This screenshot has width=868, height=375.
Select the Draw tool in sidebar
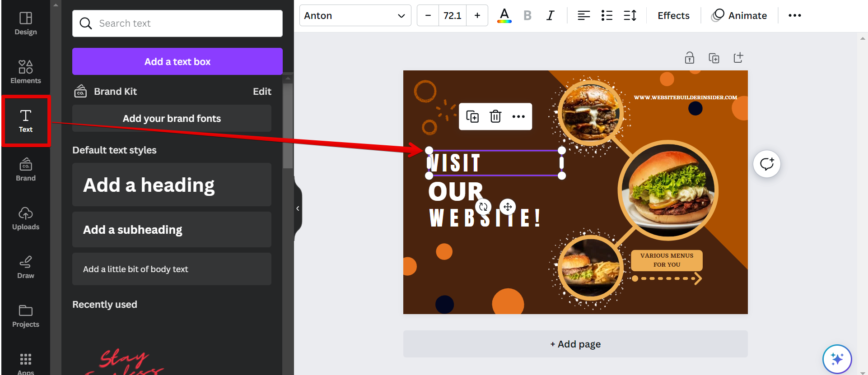pos(26,267)
